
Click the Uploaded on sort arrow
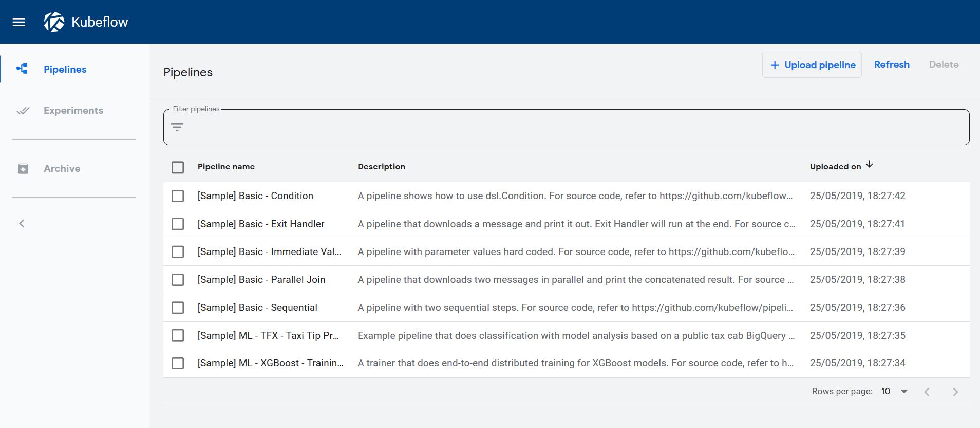pos(869,165)
